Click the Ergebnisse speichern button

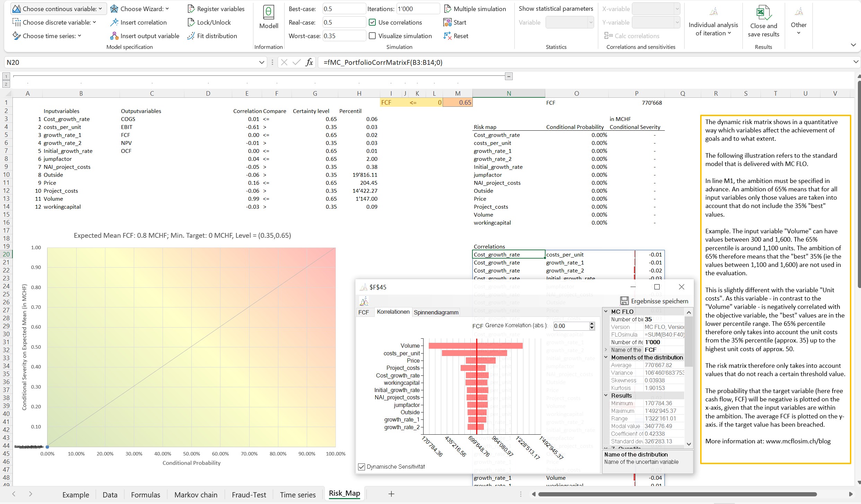(x=655, y=301)
